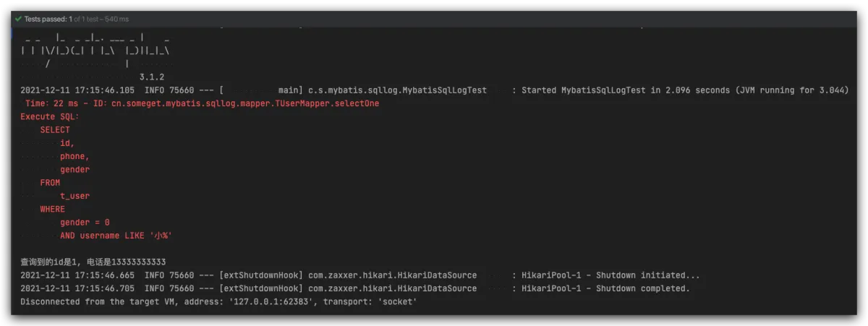868x326 pixels.
Task: Click the c.s.mybatis.sqllog.MybatisSqlLogTest logger name
Action: point(396,90)
